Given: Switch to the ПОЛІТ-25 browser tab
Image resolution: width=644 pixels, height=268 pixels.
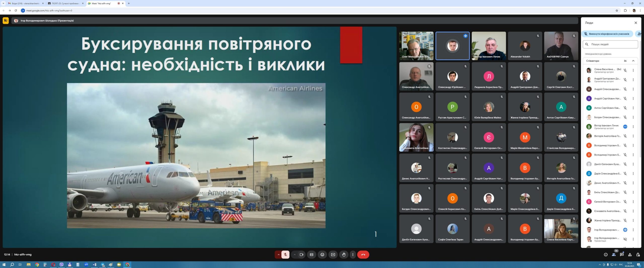Looking at the screenshot, I should (65, 4).
